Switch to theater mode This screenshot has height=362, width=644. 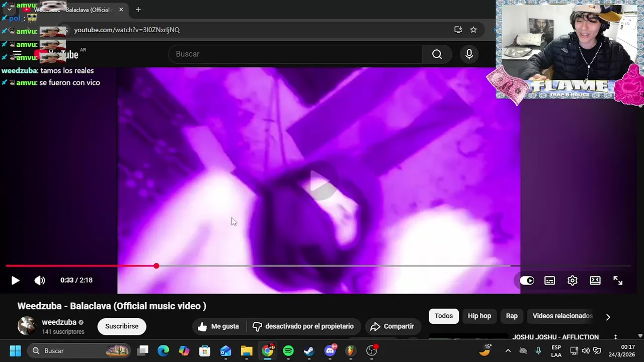[595, 281]
